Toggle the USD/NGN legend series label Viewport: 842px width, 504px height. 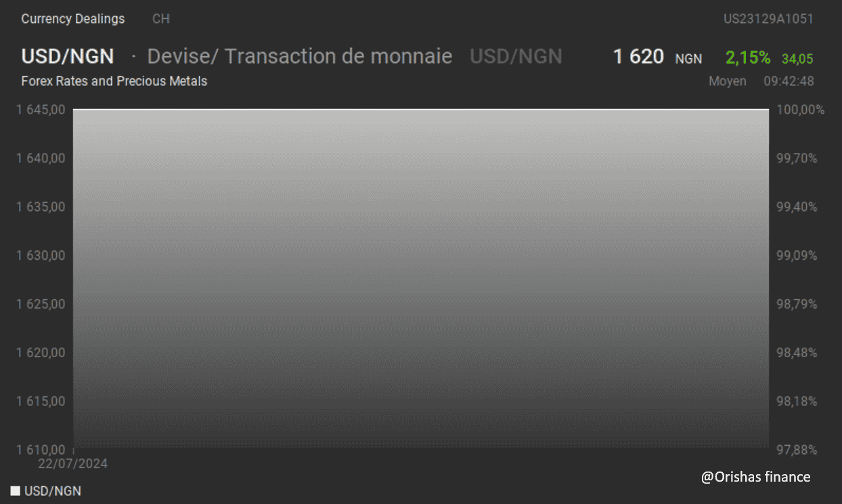[x=53, y=491]
